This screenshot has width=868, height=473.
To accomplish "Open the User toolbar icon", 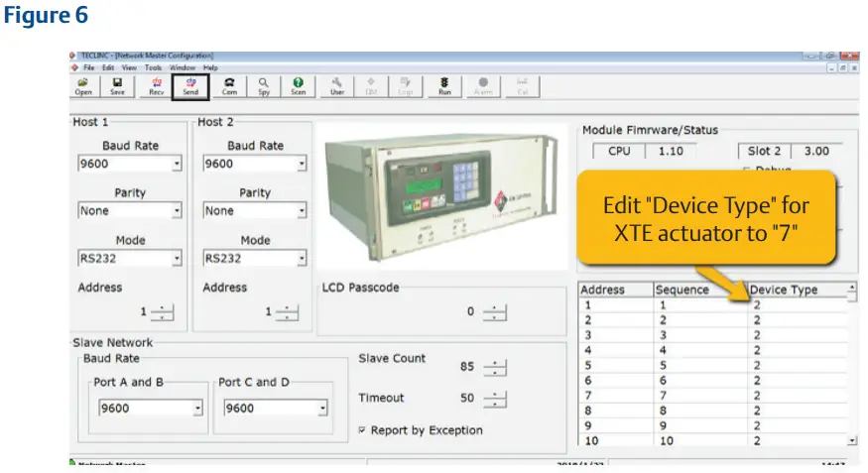I will pyautogui.click(x=337, y=87).
